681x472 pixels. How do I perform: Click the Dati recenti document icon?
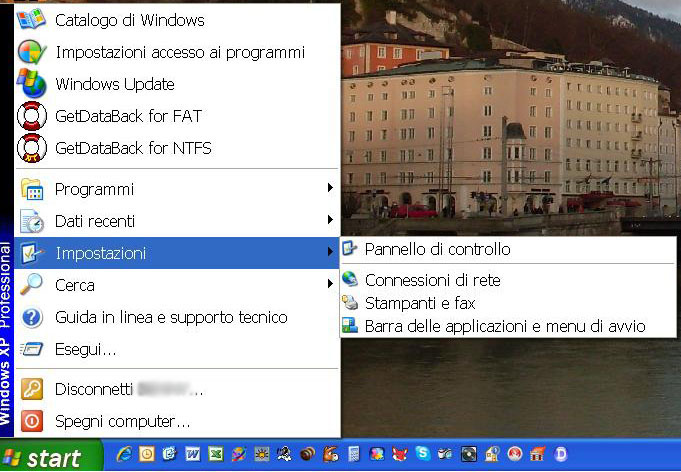click(x=32, y=221)
